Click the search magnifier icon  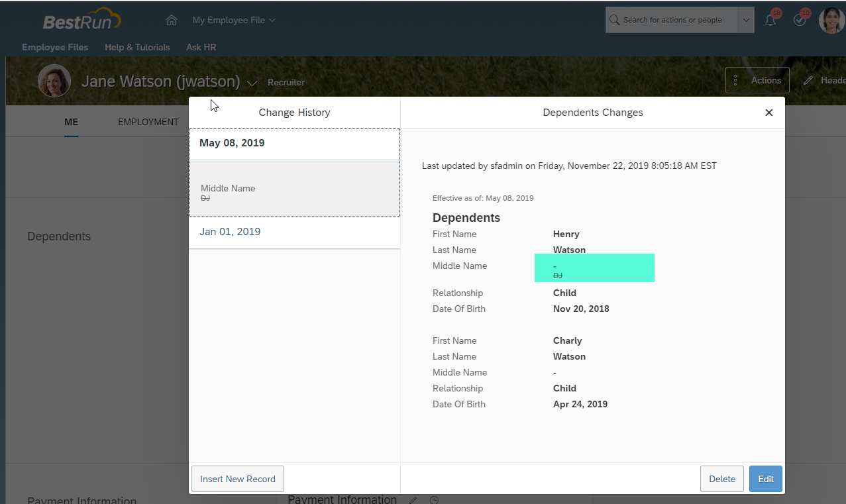pyautogui.click(x=615, y=20)
